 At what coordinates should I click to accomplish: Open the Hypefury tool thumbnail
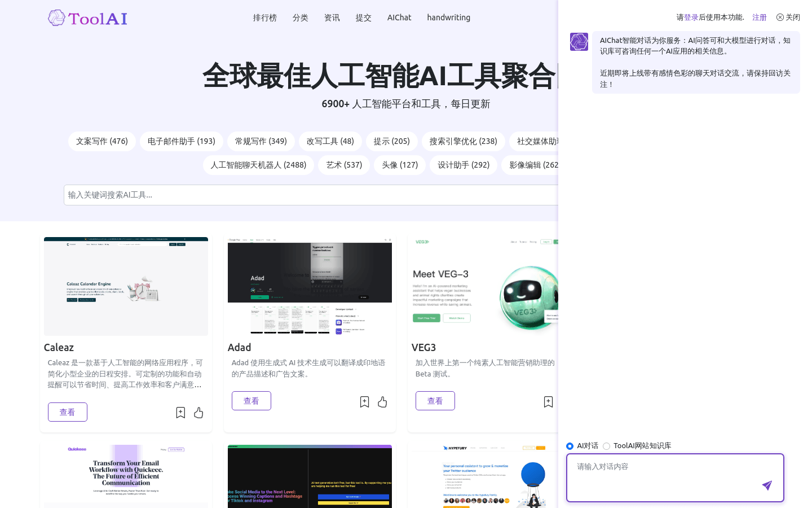pyautogui.click(x=485, y=476)
